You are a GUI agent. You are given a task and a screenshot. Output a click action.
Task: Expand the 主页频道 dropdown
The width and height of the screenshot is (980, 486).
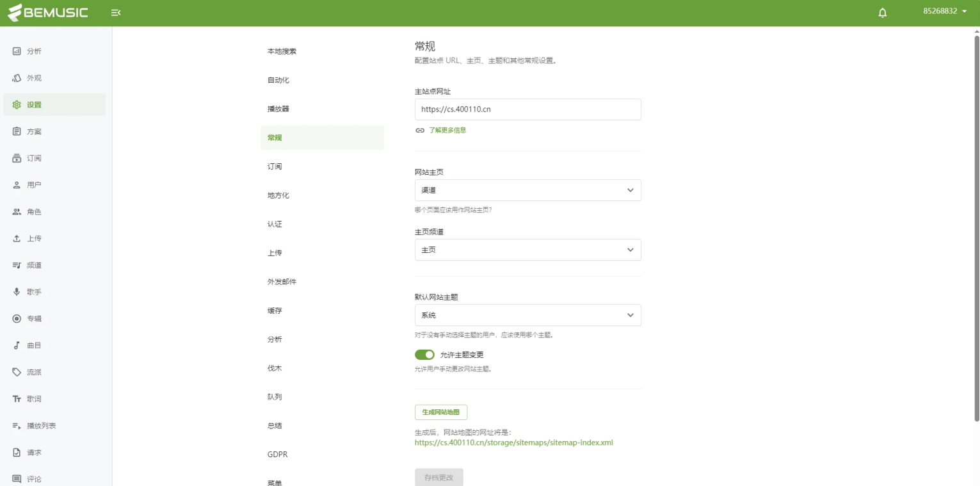pyautogui.click(x=527, y=250)
